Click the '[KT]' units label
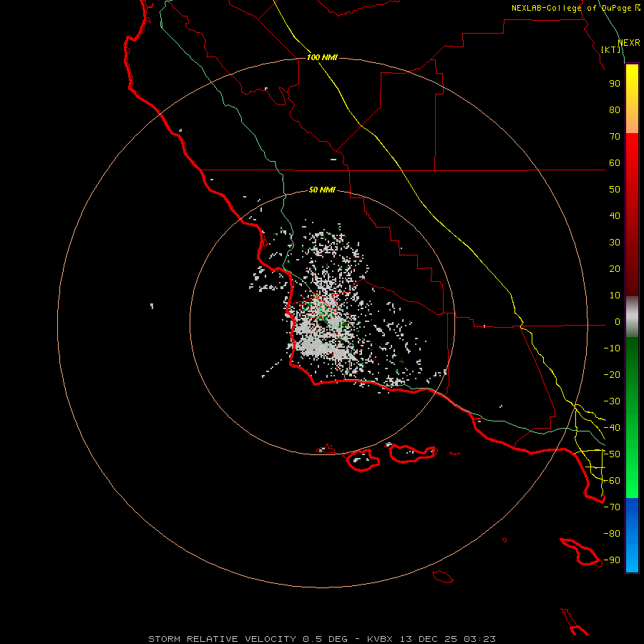This screenshot has height=644, width=644. click(610, 49)
